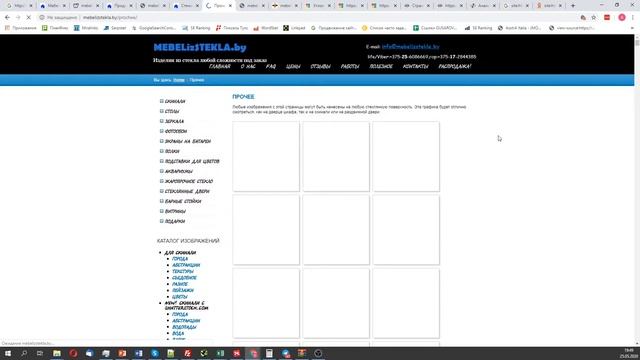
Task: Open the О НАС menu item
Action: pos(248,66)
